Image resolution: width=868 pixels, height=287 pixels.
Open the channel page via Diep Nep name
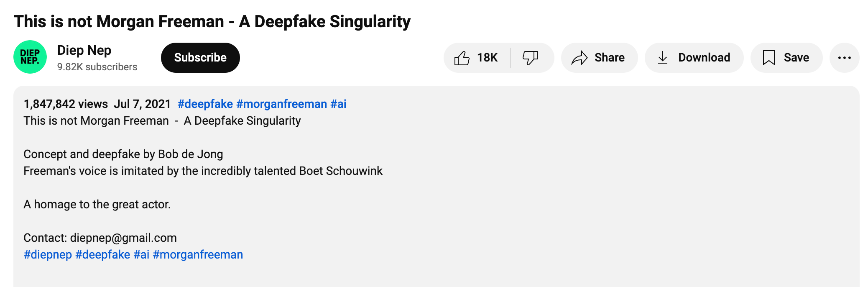click(84, 51)
